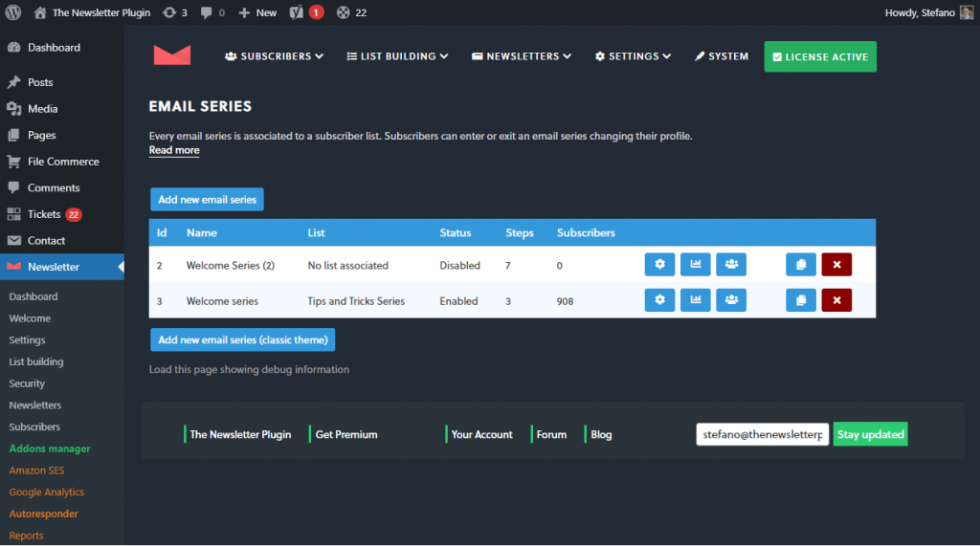View subscribers icon for Welcome Series (2)
Viewport: 980px width, 546px height.
click(x=730, y=264)
